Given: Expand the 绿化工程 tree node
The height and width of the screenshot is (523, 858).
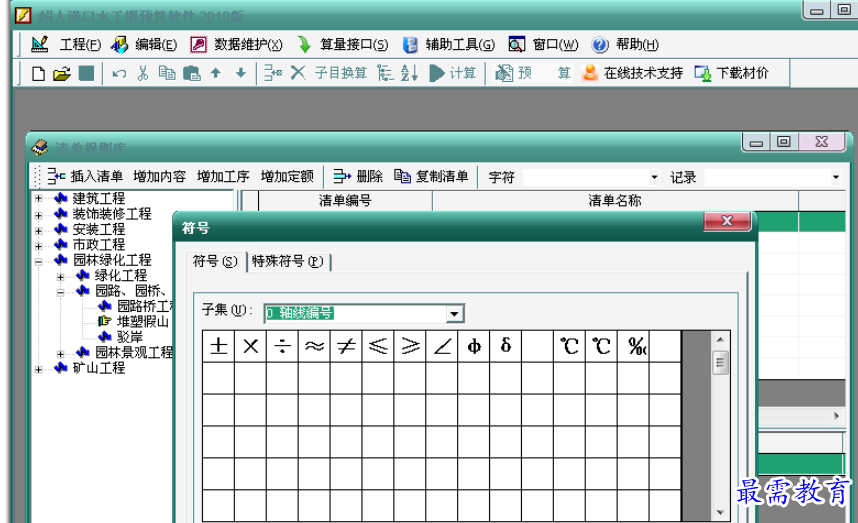Looking at the screenshot, I should click(61, 277).
